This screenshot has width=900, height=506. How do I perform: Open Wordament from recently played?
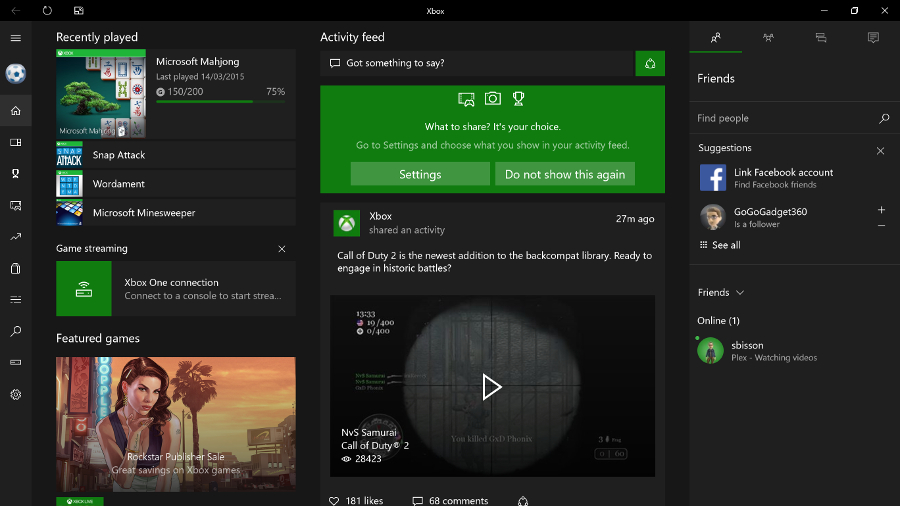pyautogui.click(x=176, y=184)
